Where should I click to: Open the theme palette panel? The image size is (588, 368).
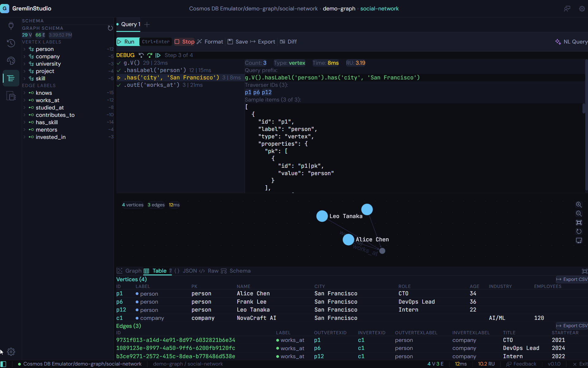coord(11,61)
